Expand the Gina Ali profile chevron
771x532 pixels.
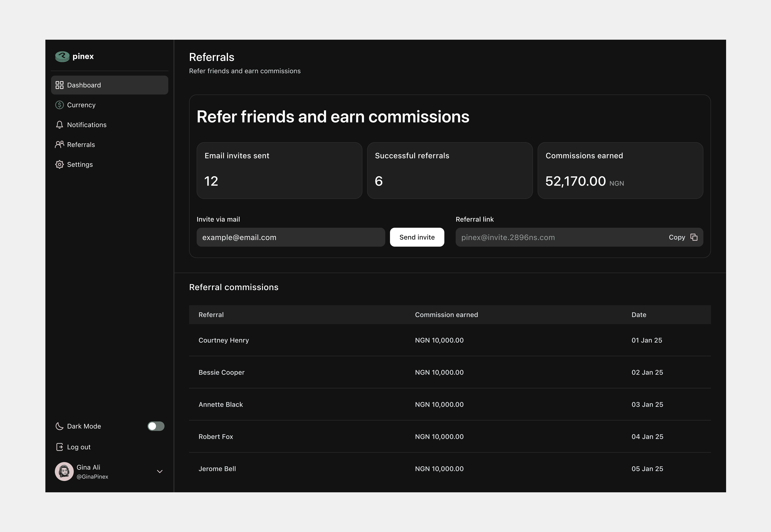tap(160, 471)
